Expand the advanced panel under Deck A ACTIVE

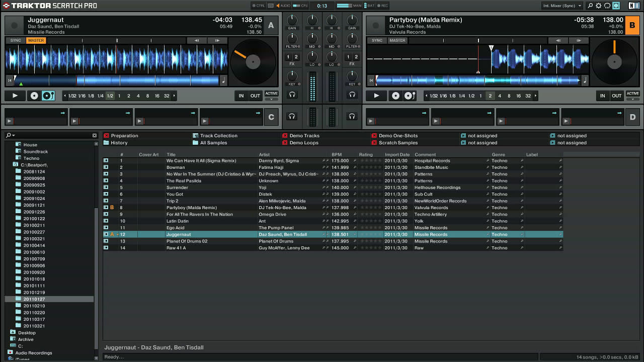click(x=272, y=99)
